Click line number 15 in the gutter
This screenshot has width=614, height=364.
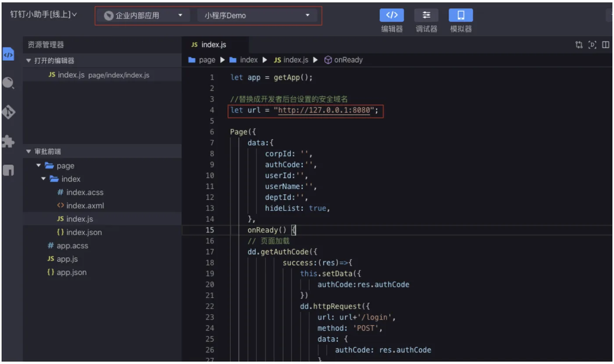tap(210, 230)
